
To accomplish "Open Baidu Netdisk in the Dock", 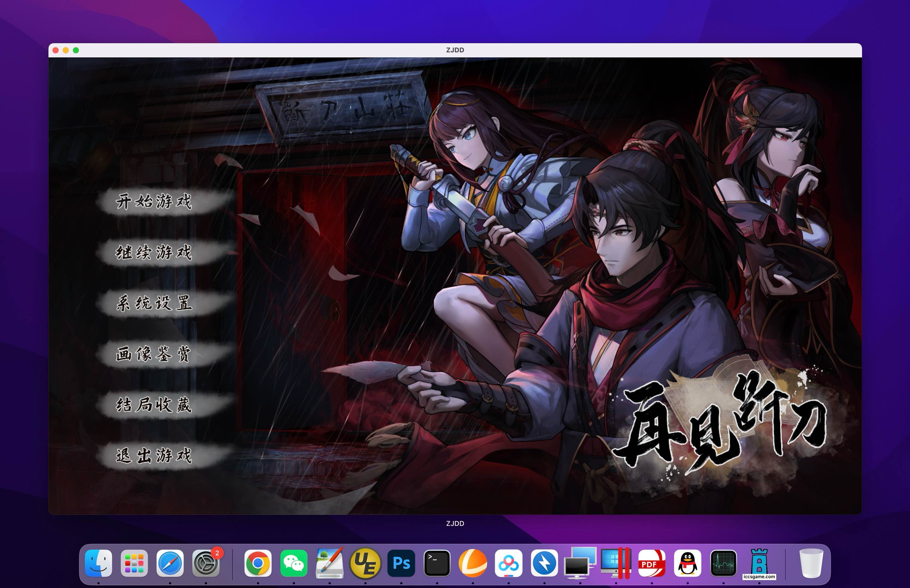I will 508,563.
